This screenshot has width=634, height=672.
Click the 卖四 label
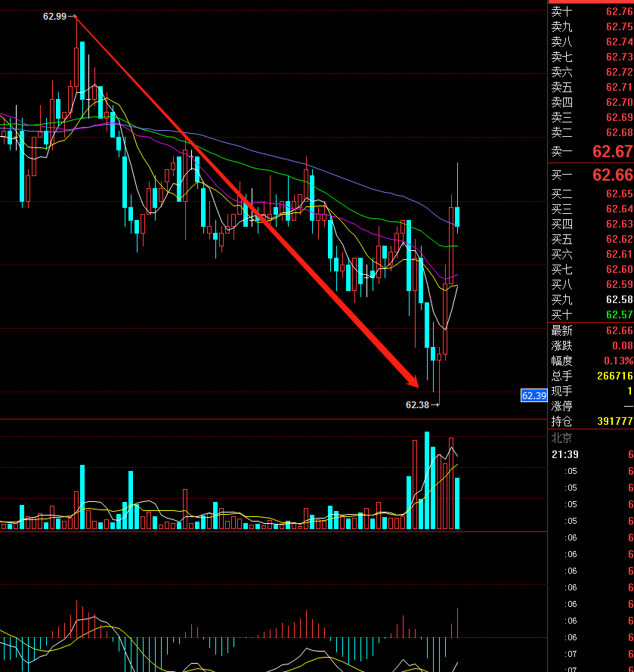click(x=561, y=102)
